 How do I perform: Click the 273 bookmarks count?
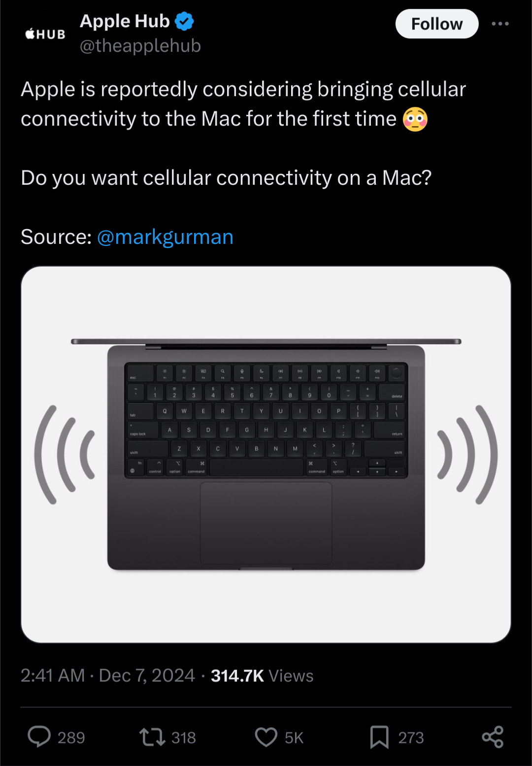(x=411, y=737)
